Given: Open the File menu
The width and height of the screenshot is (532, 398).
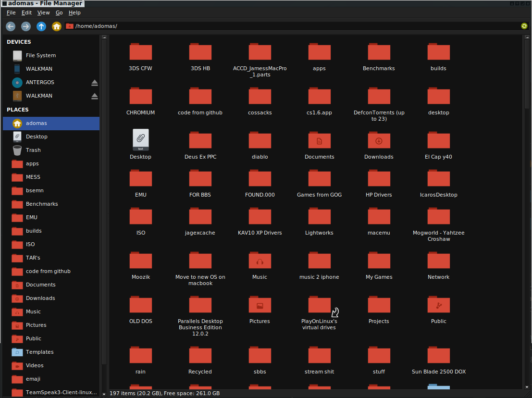Looking at the screenshot, I should coord(11,12).
